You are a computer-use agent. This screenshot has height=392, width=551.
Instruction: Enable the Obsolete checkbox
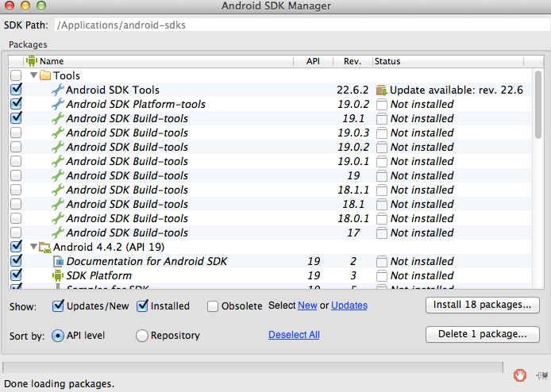[213, 306]
